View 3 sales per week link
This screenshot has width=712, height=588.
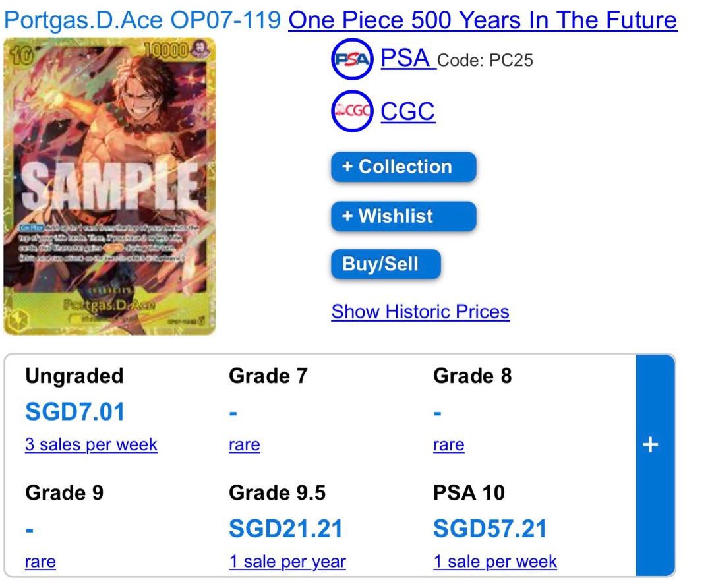(x=91, y=444)
